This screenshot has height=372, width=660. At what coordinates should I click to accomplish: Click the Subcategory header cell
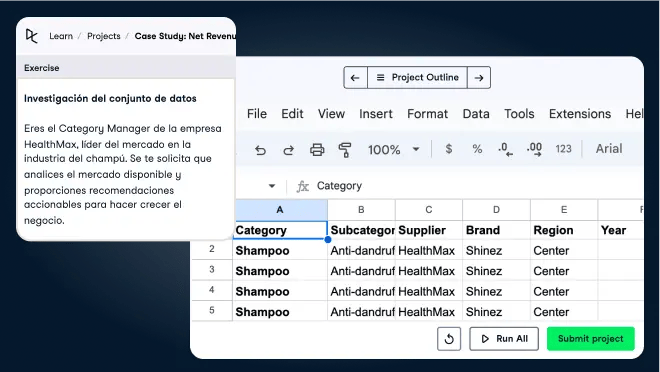[x=361, y=230]
